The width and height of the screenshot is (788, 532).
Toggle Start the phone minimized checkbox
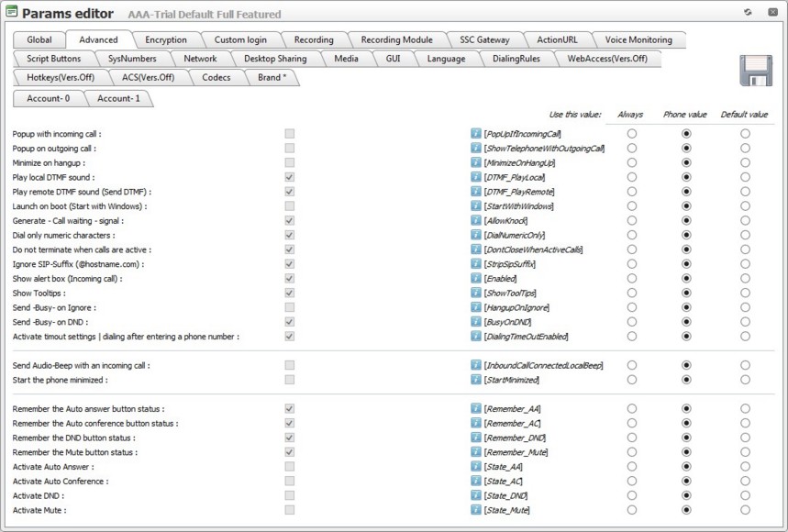click(x=290, y=380)
